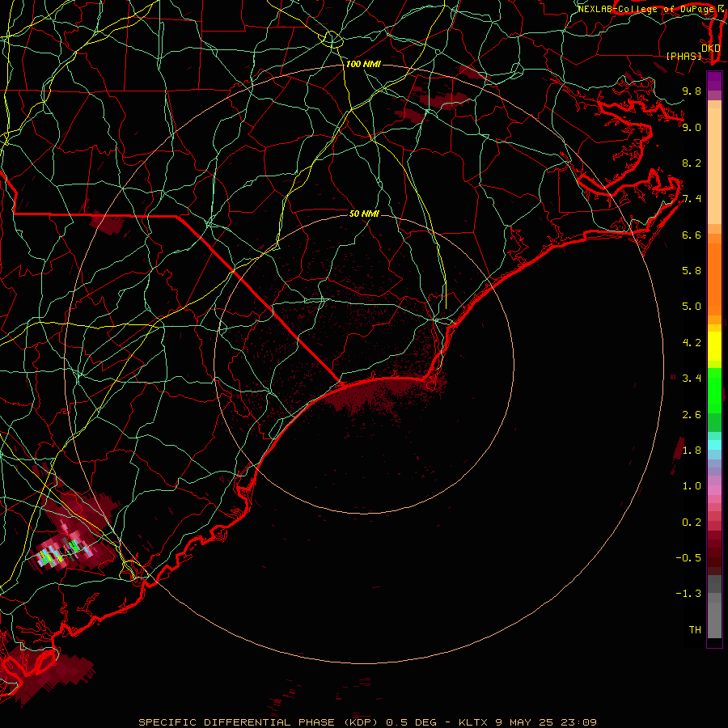Click the 2.6 value on the color scale
728x728 pixels.
pos(692,415)
